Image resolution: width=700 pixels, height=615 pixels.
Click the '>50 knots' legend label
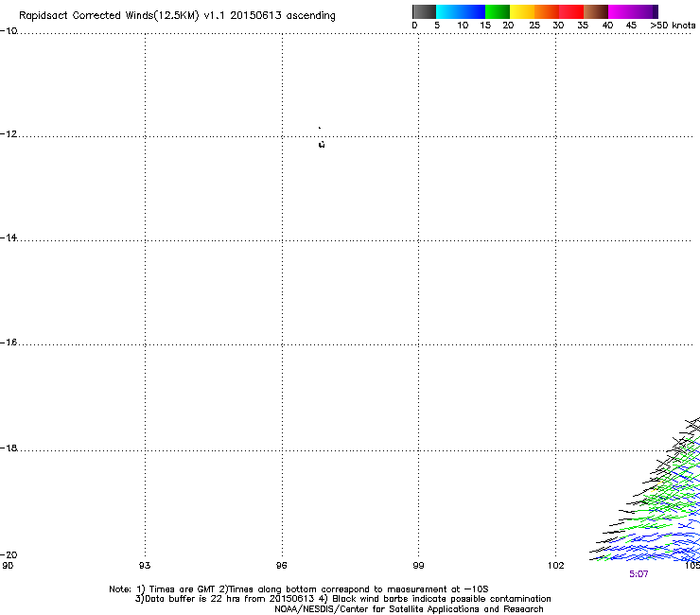(x=673, y=26)
